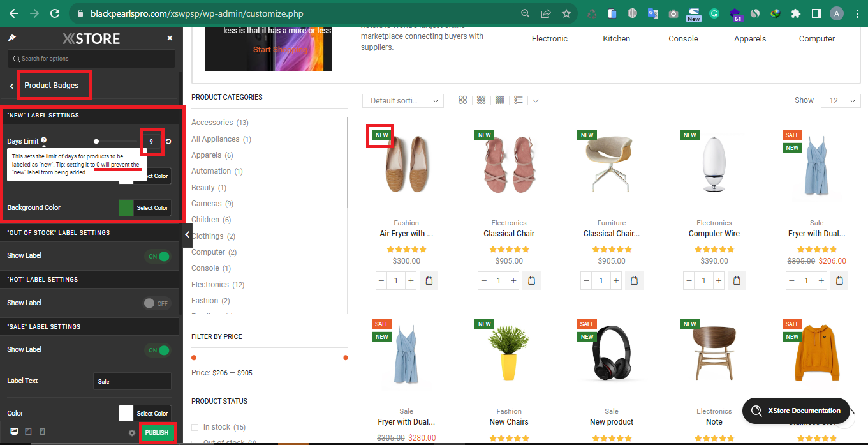Toggle browser side panel icon

click(x=816, y=13)
